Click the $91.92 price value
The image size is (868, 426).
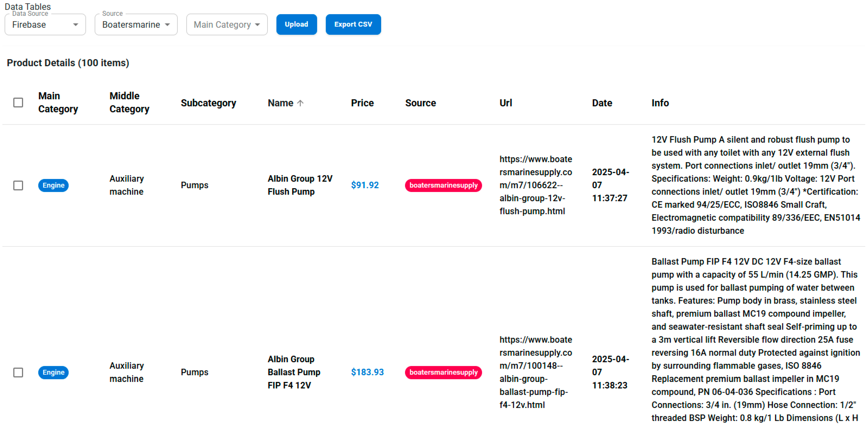365,185
